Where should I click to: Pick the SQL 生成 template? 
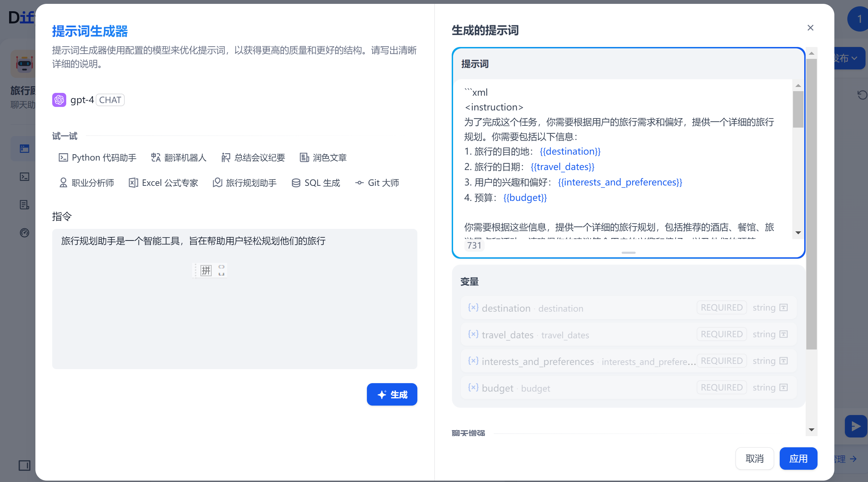(x=316, y=183)
